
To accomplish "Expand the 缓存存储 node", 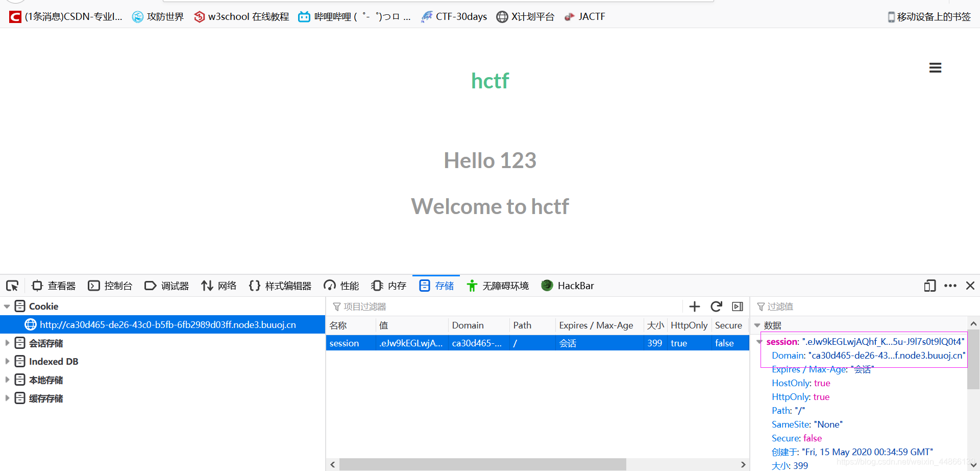I will click(x=7, y=398).
